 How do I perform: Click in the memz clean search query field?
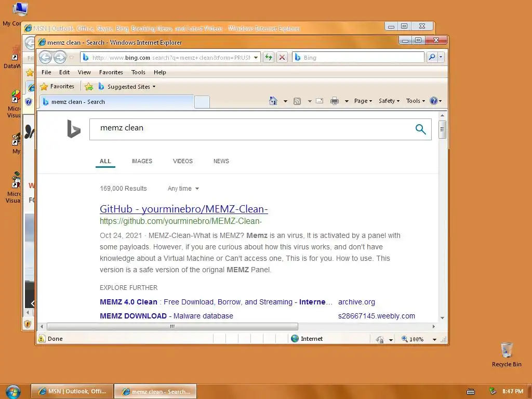click(251, 129)
